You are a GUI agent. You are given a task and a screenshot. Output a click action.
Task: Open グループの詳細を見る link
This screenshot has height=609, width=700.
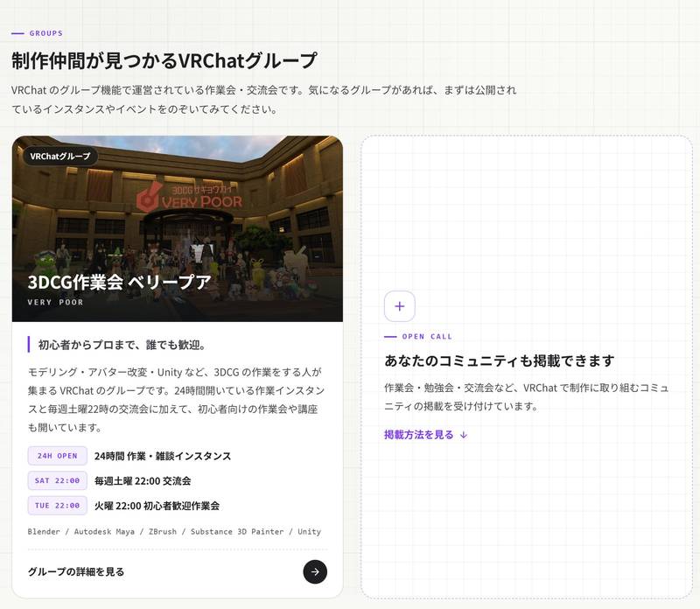[x=76, y=571]
